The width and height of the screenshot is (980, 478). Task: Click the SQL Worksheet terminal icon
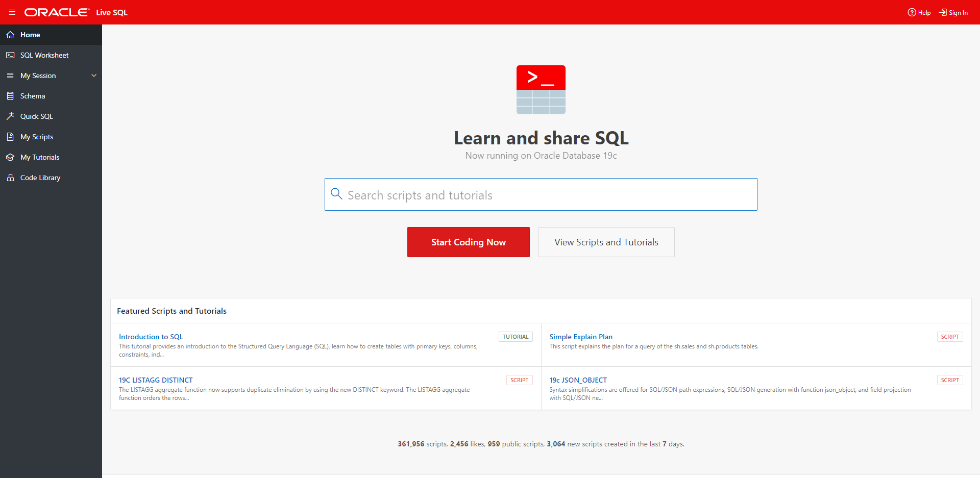pyautogui.click(x=10, y=55)
